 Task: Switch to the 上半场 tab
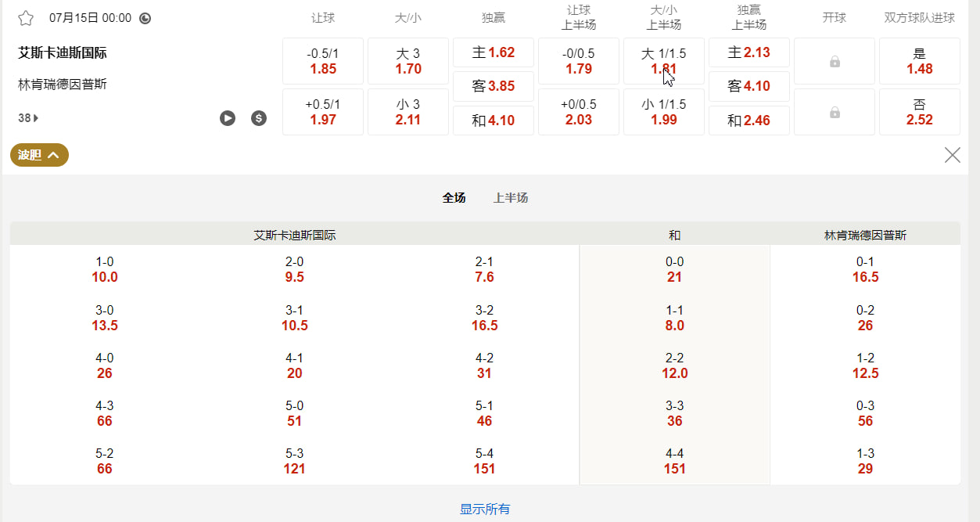(511, 198)
